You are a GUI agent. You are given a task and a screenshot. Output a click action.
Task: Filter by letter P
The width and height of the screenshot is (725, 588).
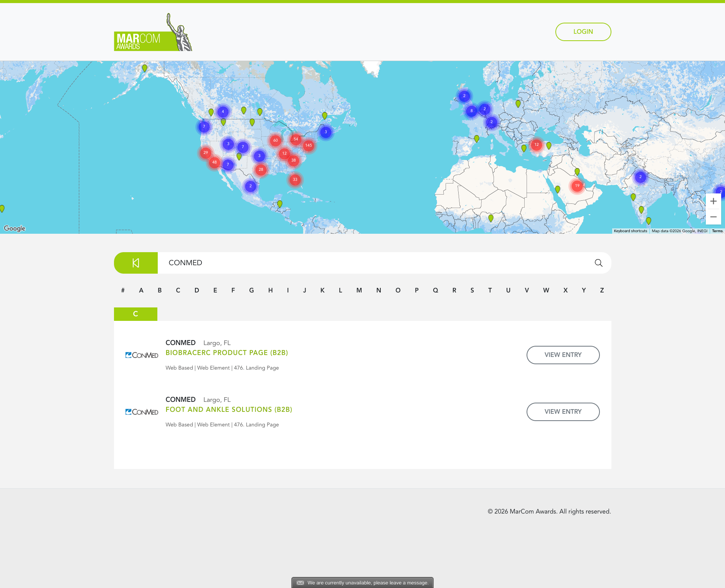pos(417,291)
